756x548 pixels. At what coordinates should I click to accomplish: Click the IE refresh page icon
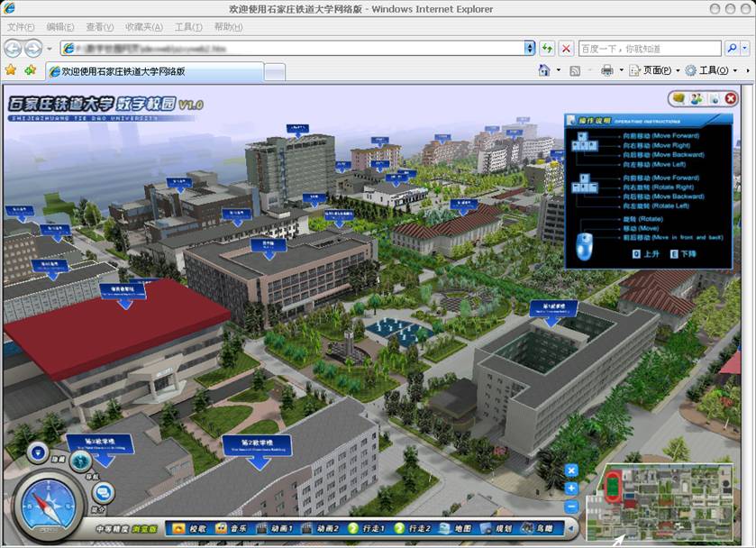click(x=547, y=48)
